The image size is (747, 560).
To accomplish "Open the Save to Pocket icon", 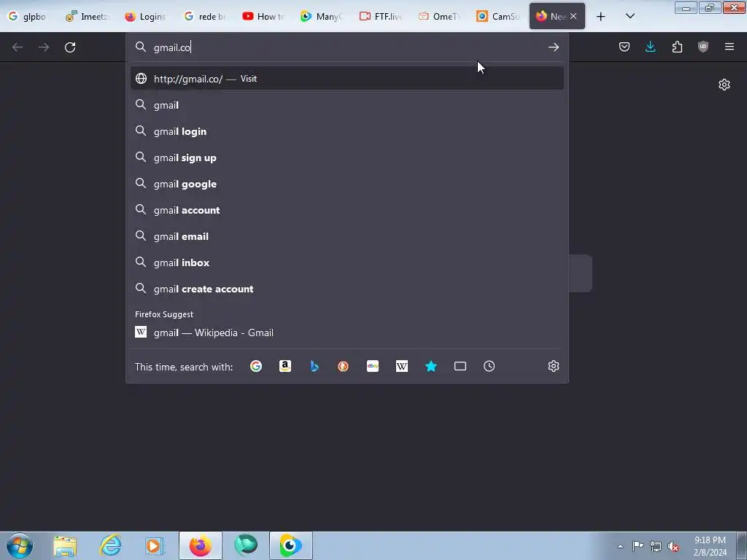I will pyautogui.click(x=624, y=47).
